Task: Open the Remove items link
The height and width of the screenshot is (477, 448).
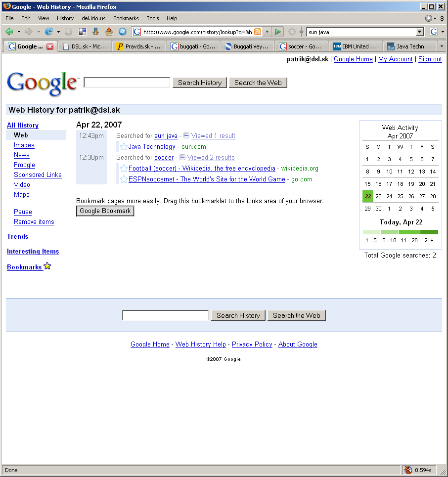Action: pos(34,222)
